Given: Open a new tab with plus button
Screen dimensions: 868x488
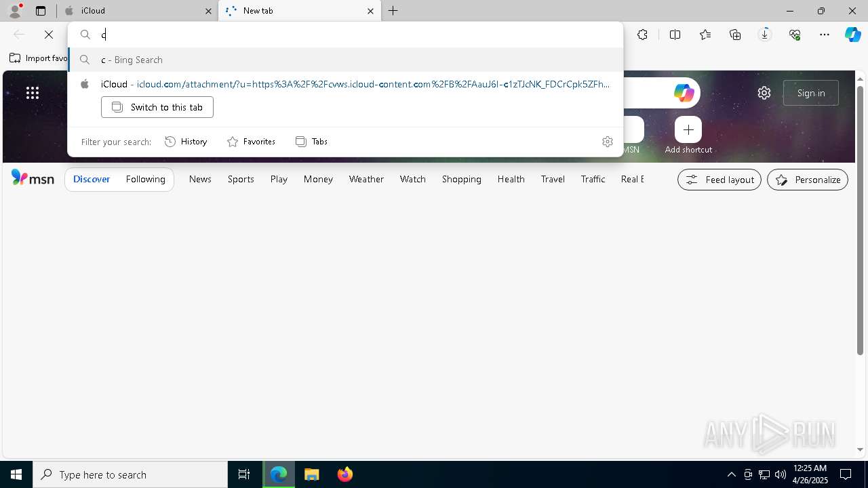Looking at the screenshot, I should (x=393, y=11).
